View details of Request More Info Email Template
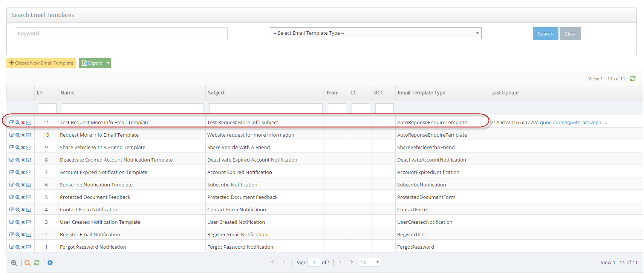 click(x=17, y=135)
